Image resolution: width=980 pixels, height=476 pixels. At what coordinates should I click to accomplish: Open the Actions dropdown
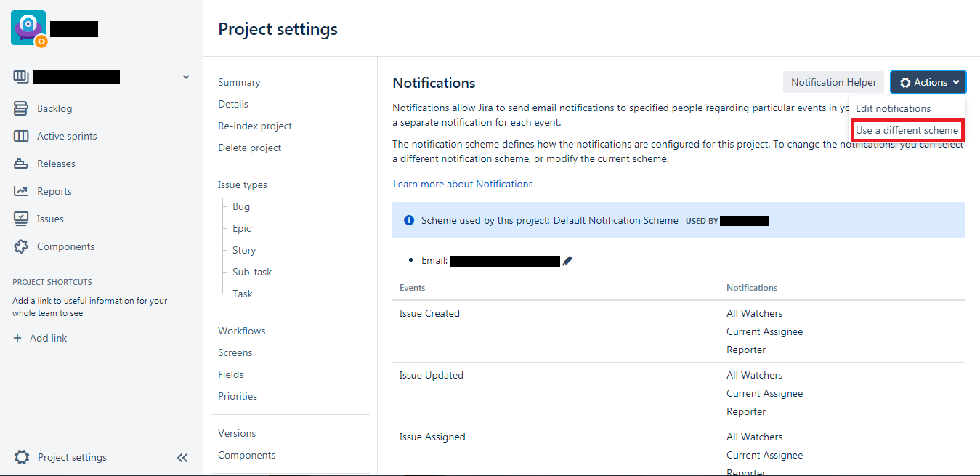coord(928,81)
